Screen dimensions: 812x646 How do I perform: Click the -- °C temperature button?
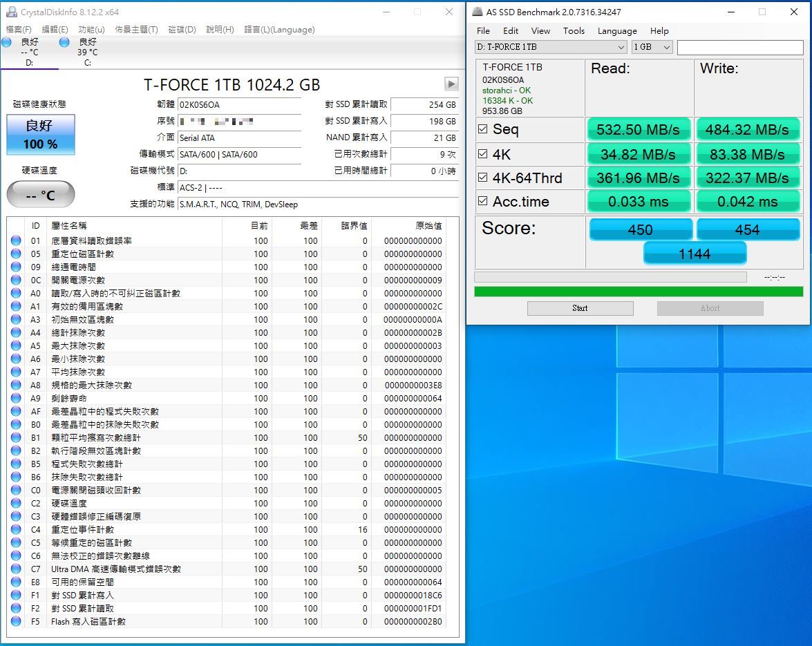(x=40, y=195)
